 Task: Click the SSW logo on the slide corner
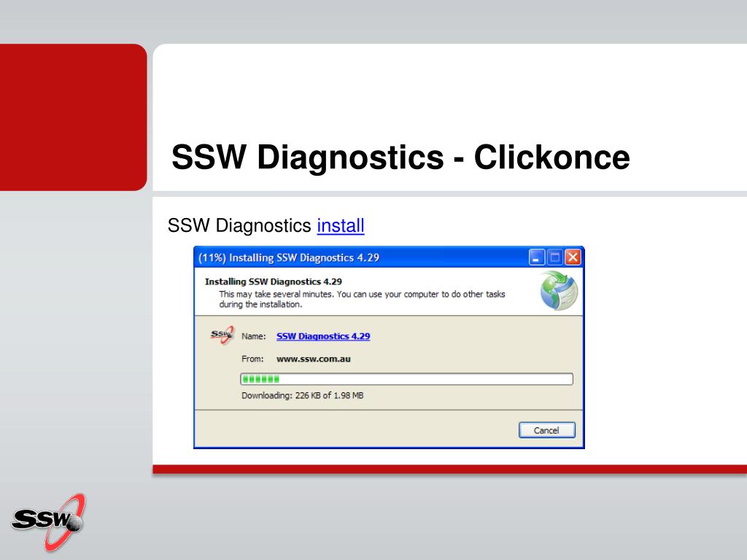[49, 522]
